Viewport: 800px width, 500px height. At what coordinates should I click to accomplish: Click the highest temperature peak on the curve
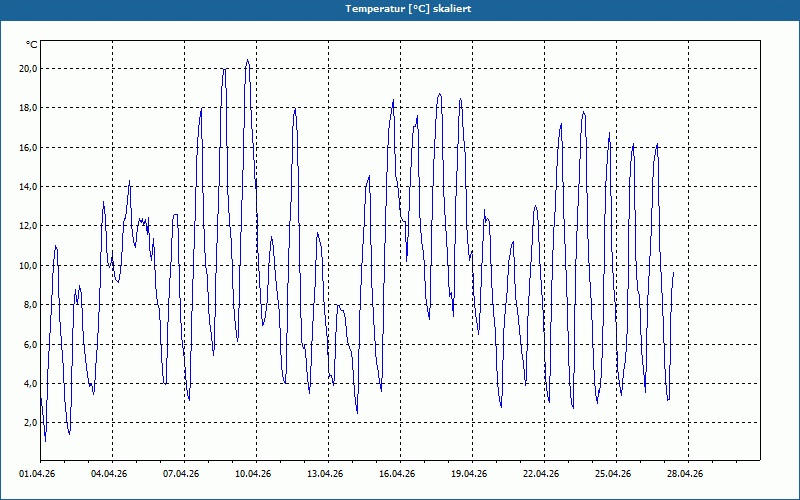tap(247, 60)
